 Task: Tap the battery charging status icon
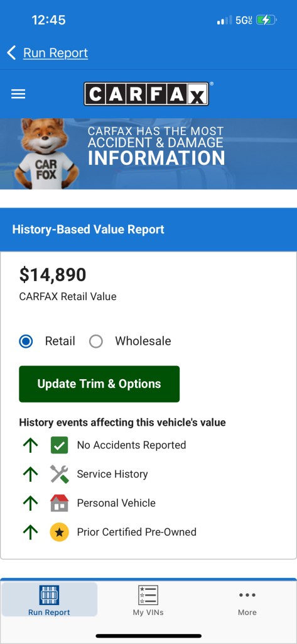point(266,19)
